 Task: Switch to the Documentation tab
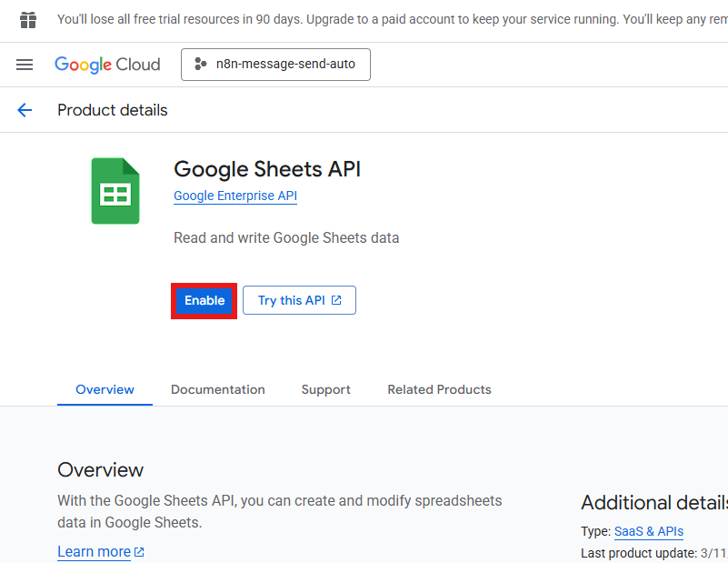[217, 389]
